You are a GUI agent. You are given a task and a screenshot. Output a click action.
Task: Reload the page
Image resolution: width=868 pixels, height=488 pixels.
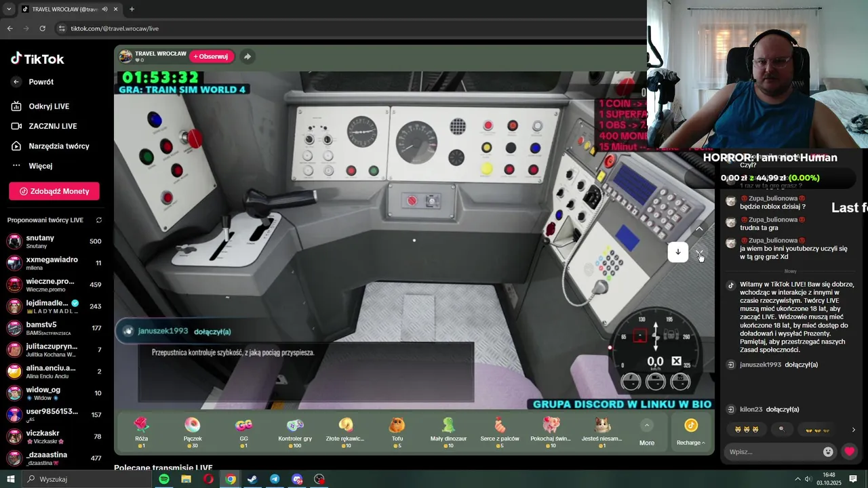click(42, 28)
